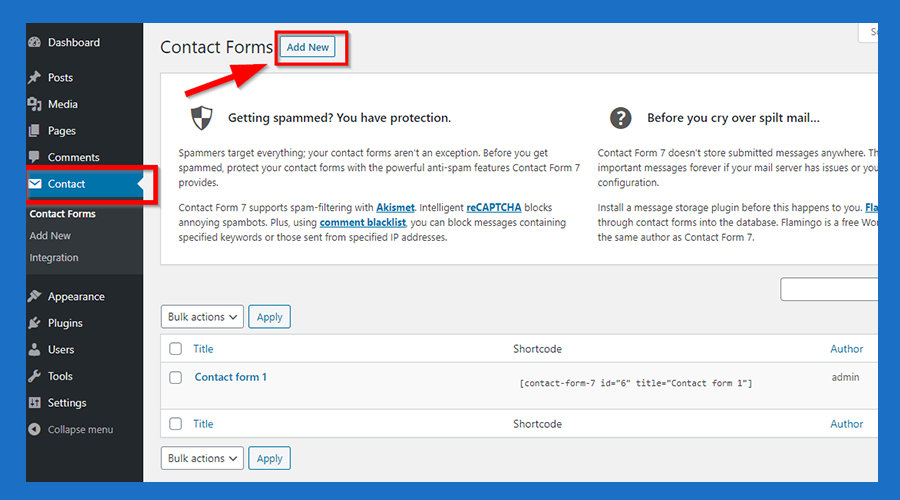Viewport: 900px width, 500px height.
Task: Click the Users person icon
Action: pyautogui.click(x=35, y=350)
